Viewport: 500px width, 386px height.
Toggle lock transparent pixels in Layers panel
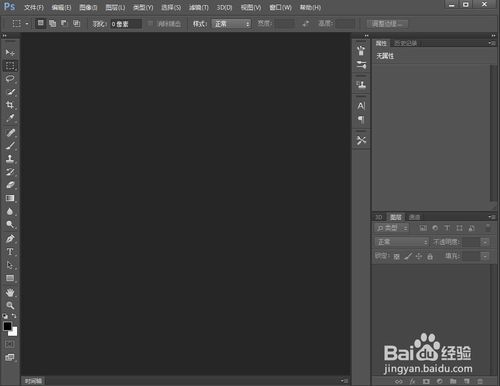coord(396,256)
